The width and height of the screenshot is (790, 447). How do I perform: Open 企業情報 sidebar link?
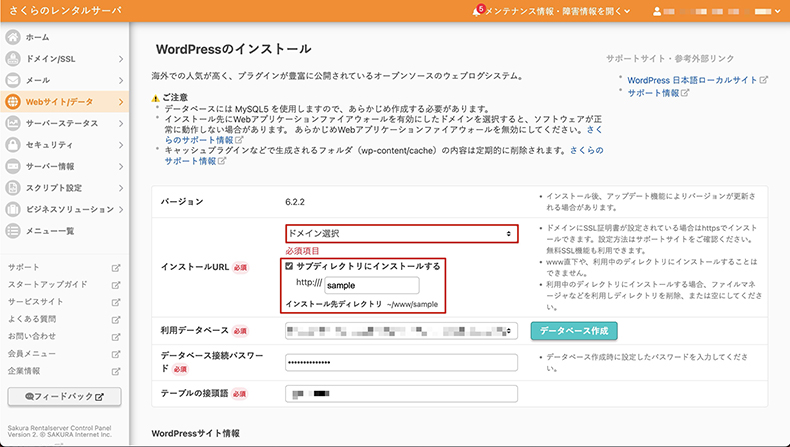[x=24, y=371]
